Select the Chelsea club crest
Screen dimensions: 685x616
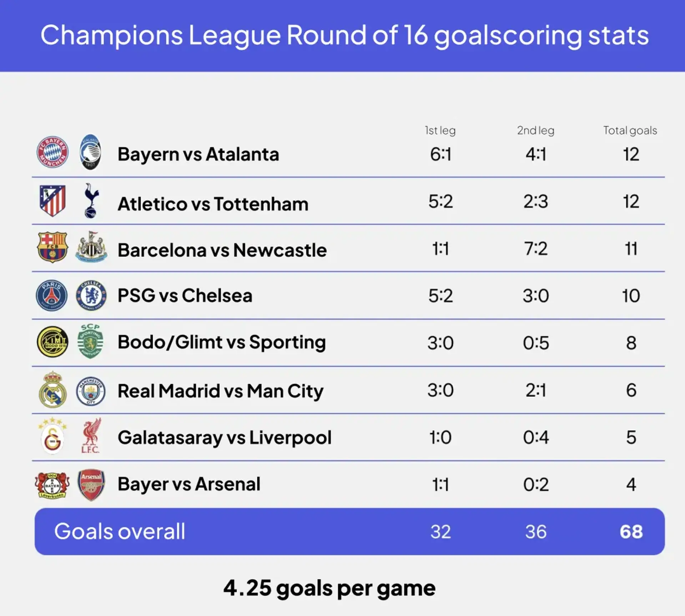pos(91,295)
